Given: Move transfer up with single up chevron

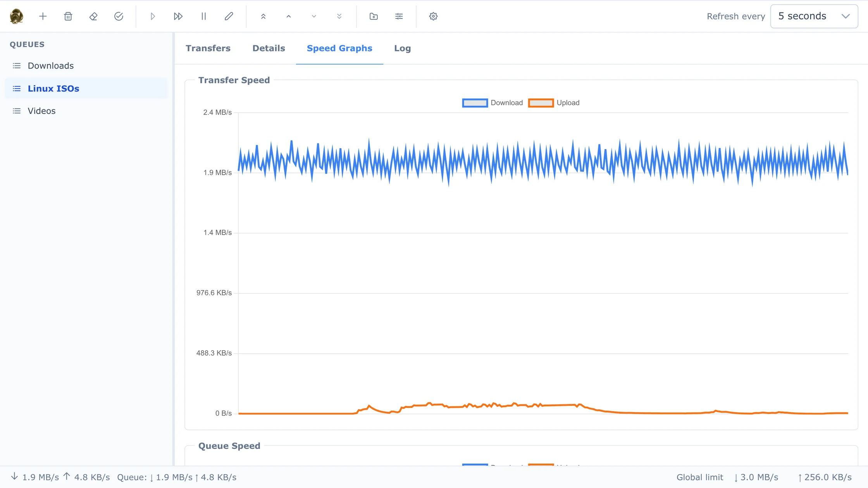Looking at the screenshot, I should tap(288, 16).
